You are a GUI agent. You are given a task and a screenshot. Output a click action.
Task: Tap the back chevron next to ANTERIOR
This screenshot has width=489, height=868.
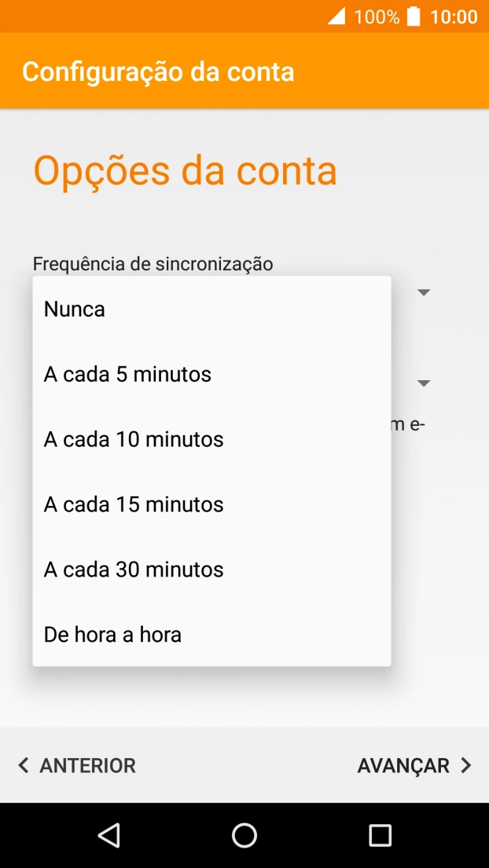(22, 765)
